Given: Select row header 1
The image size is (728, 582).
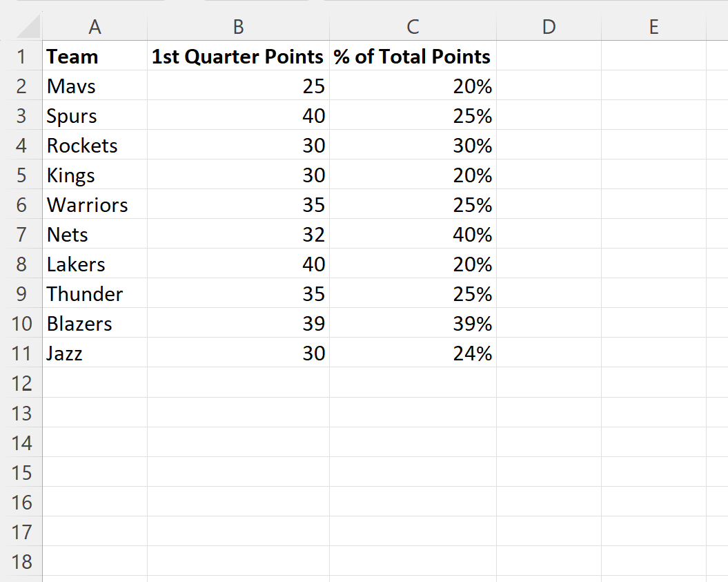Looking at the screenshot, I should (22, 57).
